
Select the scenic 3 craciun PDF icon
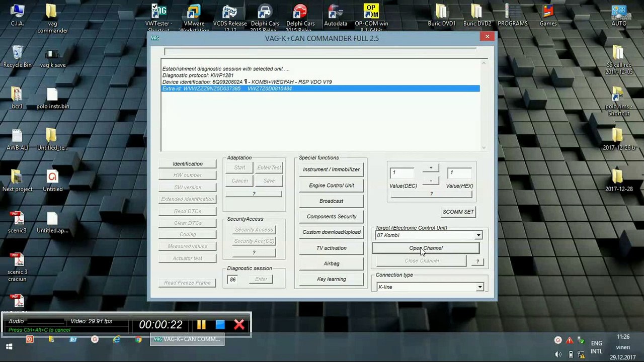17,266
